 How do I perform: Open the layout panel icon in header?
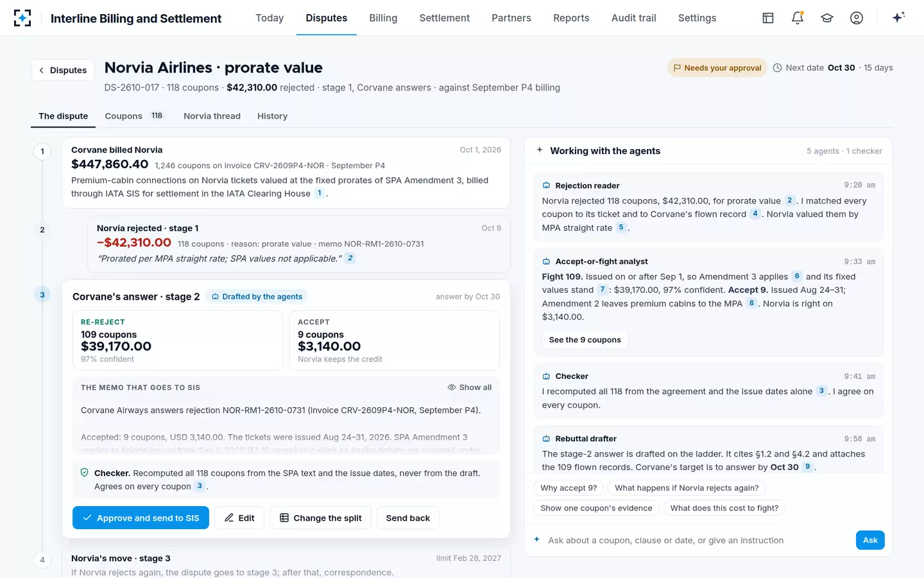768,18
